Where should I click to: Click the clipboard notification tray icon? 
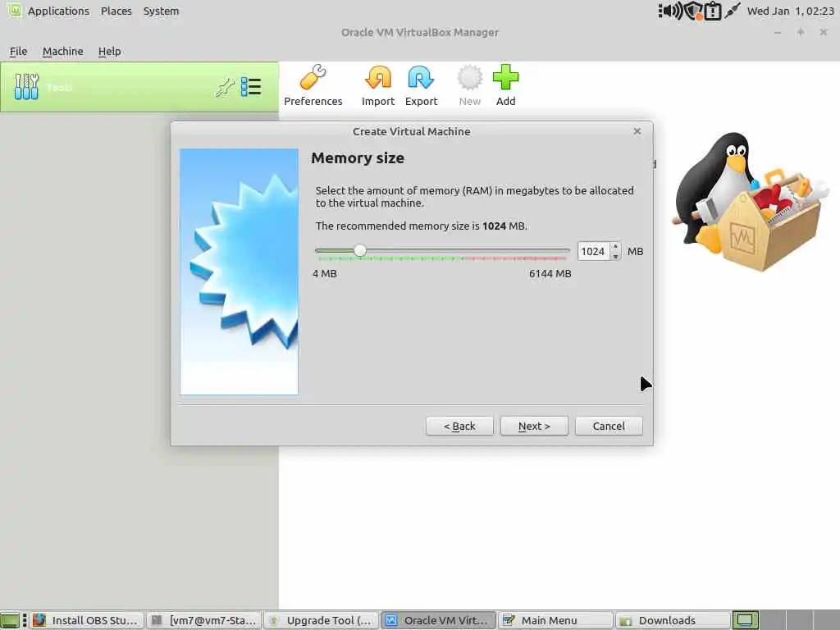coord(713,11)
